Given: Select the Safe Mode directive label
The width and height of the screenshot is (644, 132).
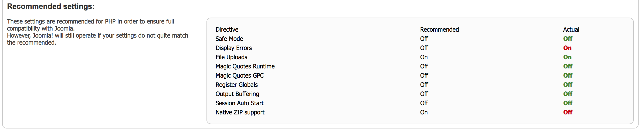Looking at the screenshot, I should (229, 39).
